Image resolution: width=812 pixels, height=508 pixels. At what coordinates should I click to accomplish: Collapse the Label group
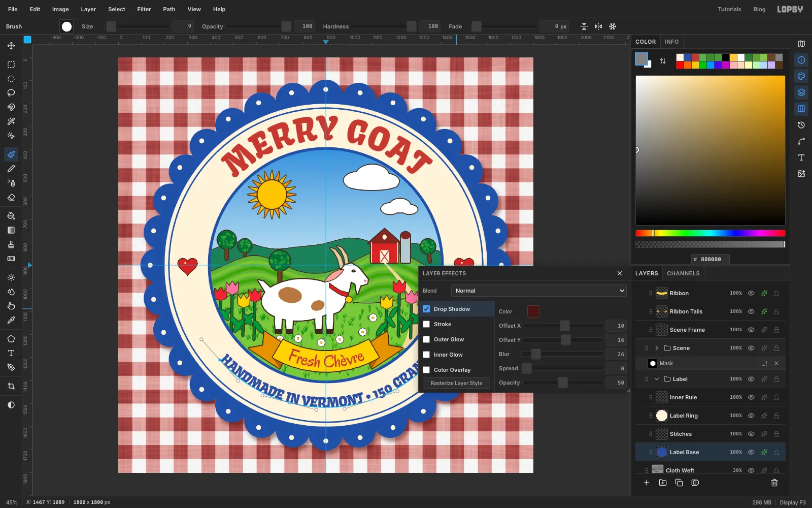656,379
